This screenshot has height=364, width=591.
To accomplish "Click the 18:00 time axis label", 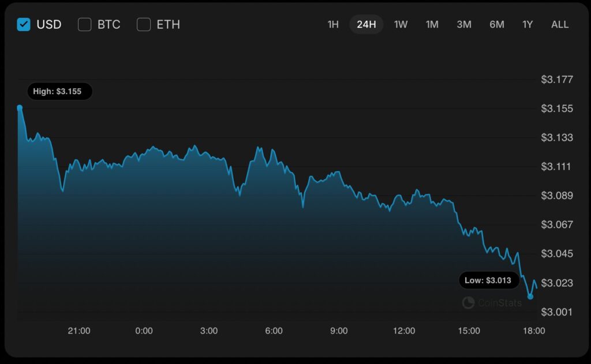I will pos(534,331).
